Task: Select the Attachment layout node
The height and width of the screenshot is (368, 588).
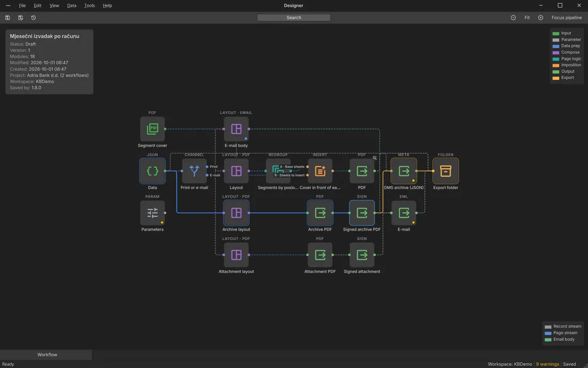Action: (236, 255)
